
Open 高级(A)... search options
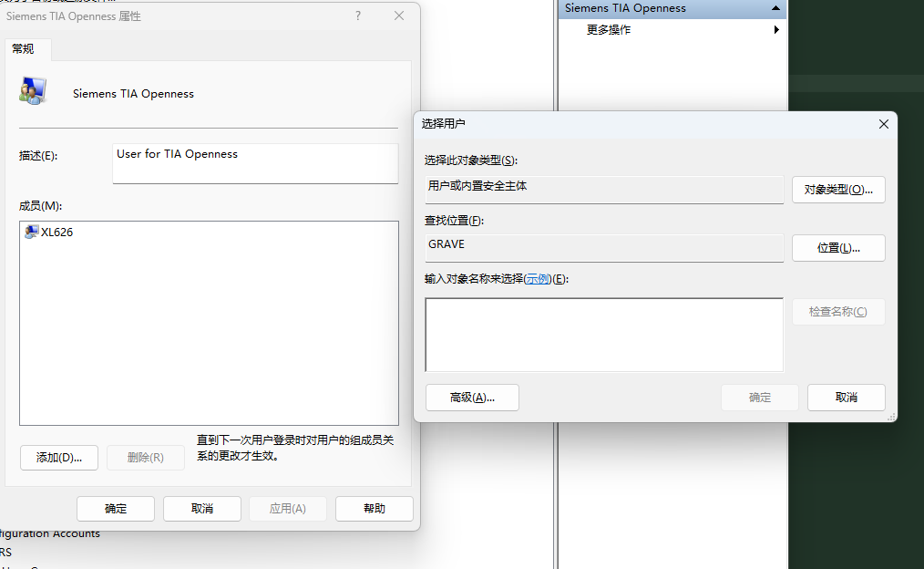coord(472,398)
